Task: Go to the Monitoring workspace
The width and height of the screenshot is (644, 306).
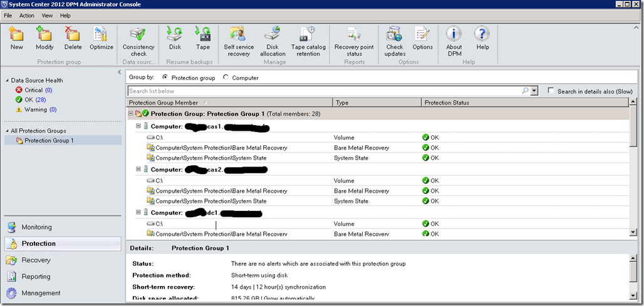Action: [63, 227]
